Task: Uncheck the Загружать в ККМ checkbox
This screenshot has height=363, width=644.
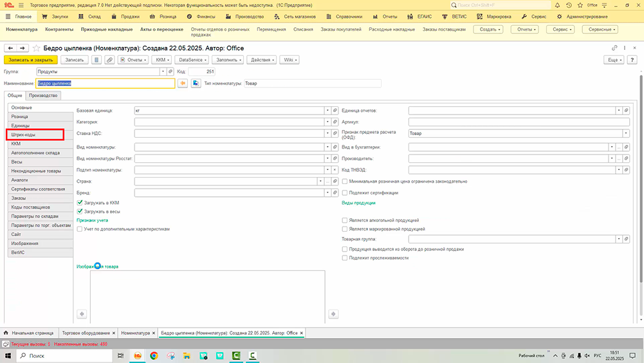Action: (80, 203)
